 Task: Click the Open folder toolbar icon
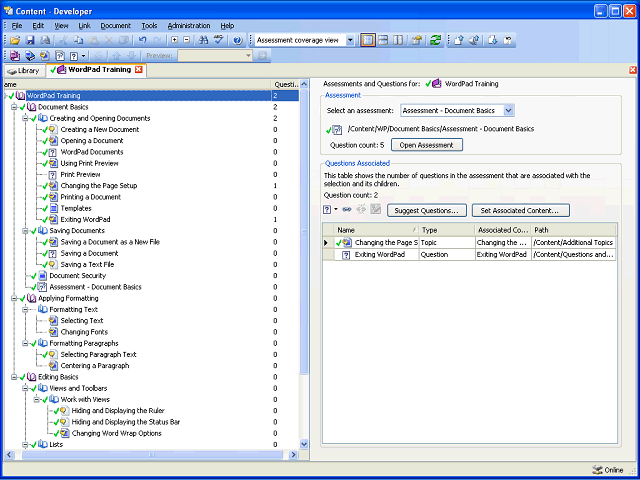(x=15, y=40)
